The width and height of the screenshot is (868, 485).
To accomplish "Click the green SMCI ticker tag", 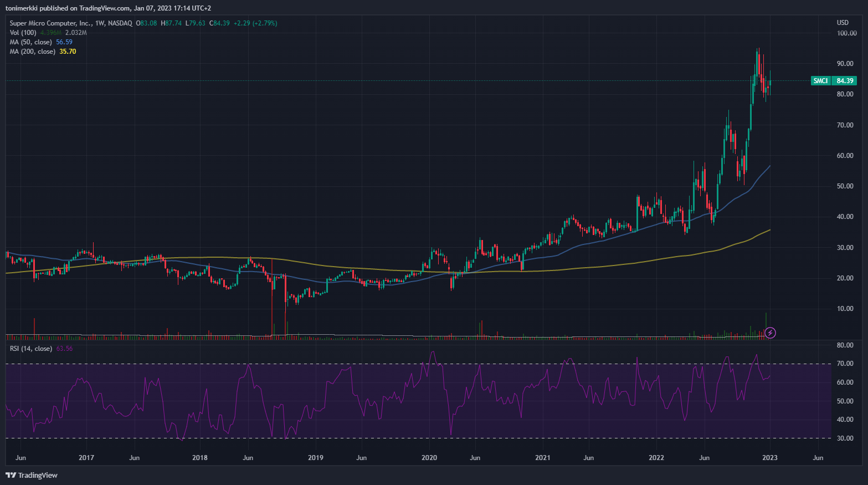I will click(x=820, y=81).
